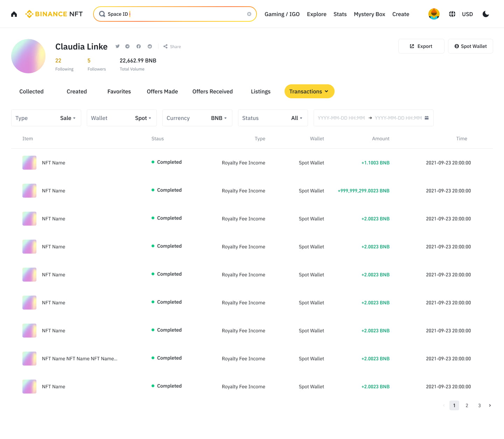The height and width of the screenshot is (439, 504).
Task: Open the Telegram link icon
Action: click(127, 47)
